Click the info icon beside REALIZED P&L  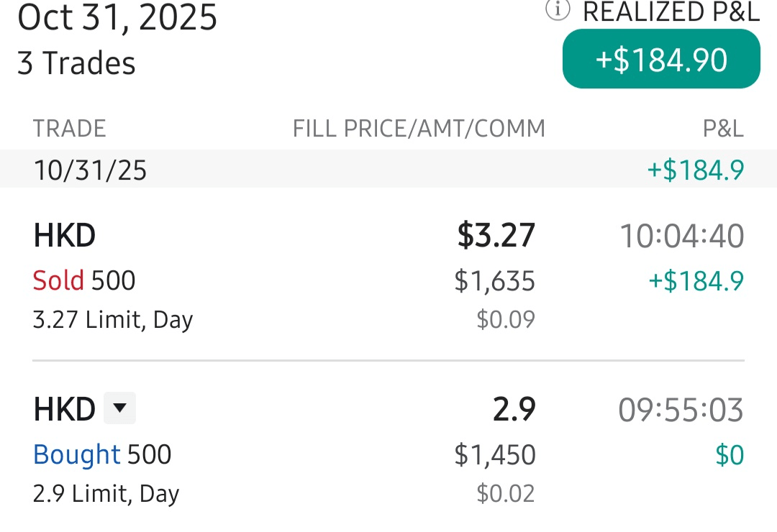point(558,10)
